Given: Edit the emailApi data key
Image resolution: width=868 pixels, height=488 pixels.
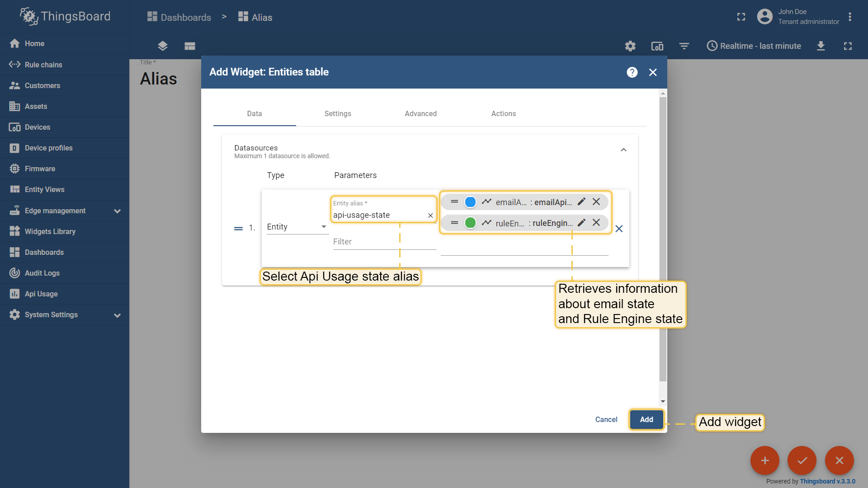Looking at the screenshot, I should coord(582,202).
